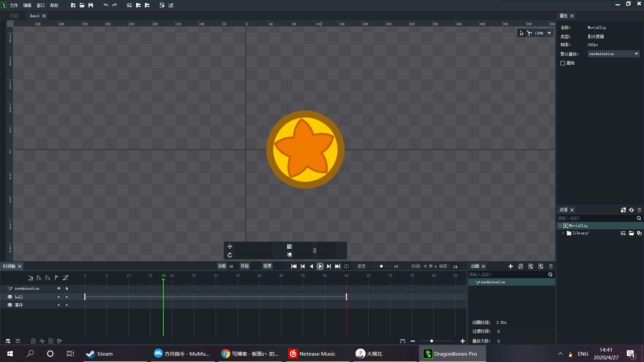Click the undo arrow in toolbar

pyautogui.click(x=106, y=5)
